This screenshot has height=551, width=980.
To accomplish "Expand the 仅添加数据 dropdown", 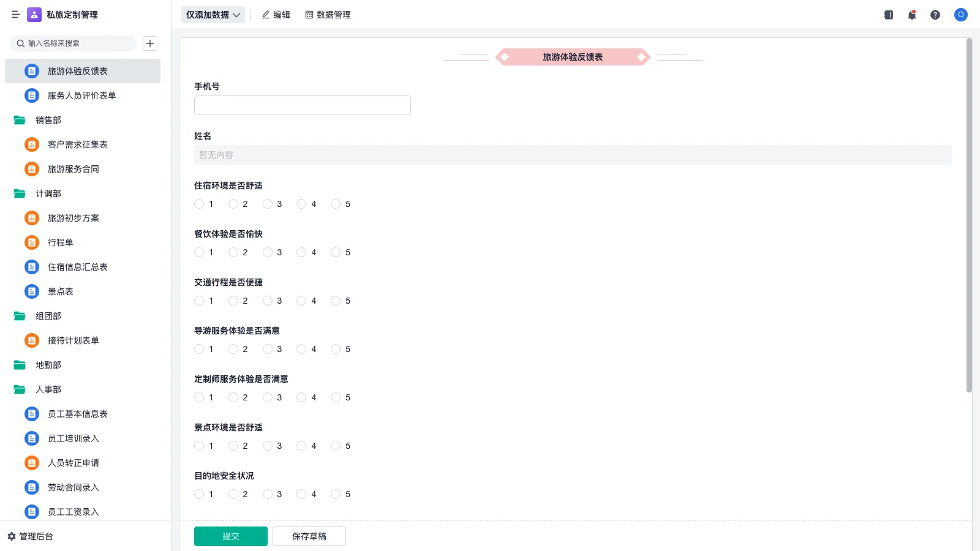I will click(213, 15).
